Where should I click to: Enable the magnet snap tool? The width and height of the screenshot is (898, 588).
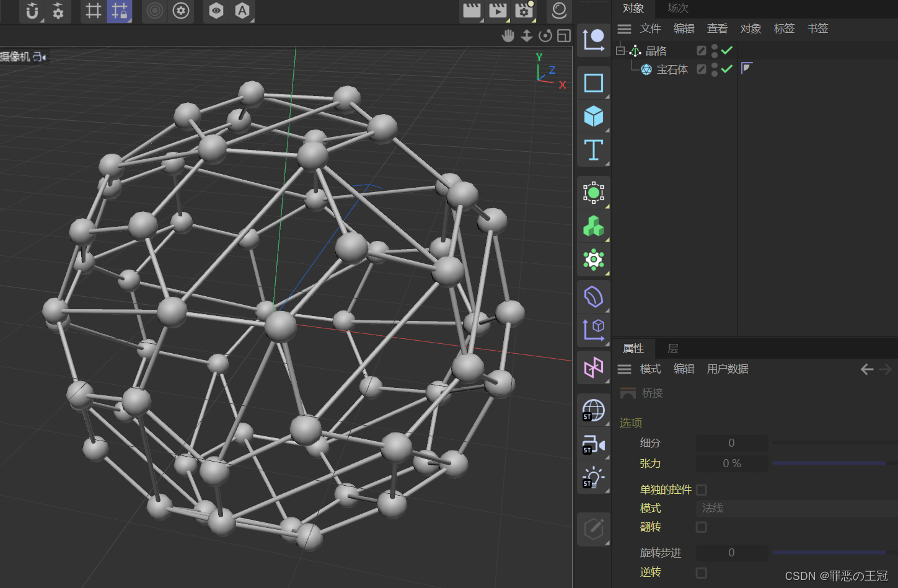point(32,11)
